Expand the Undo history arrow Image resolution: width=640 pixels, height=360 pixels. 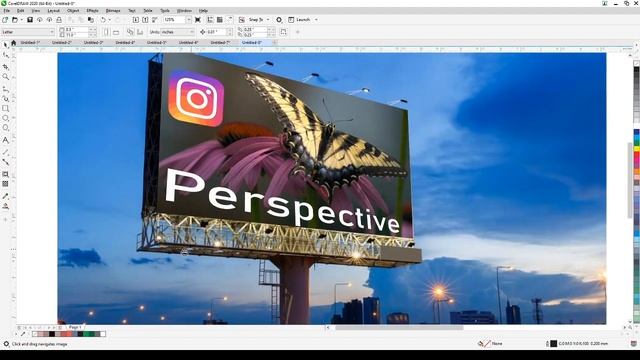(109, 20)
